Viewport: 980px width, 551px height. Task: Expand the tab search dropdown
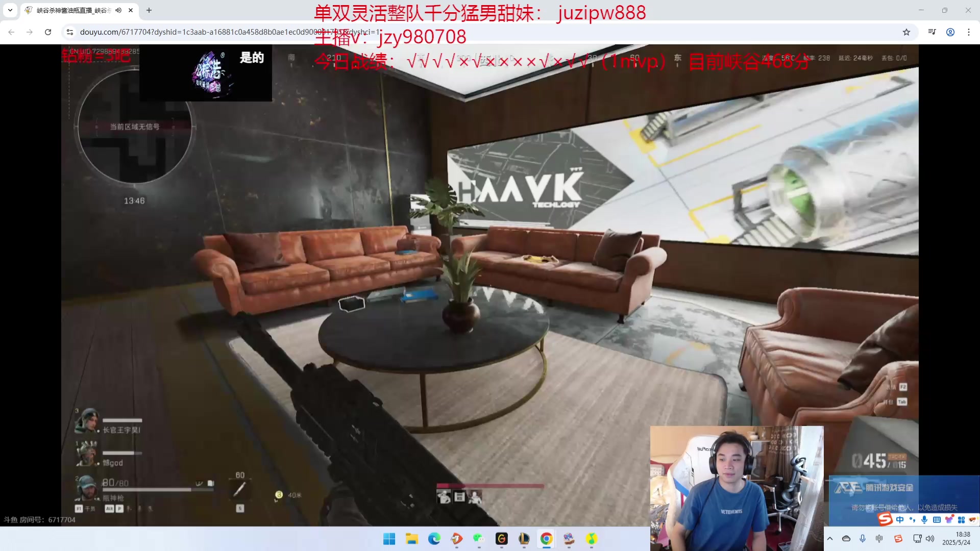tap(10, 10)
